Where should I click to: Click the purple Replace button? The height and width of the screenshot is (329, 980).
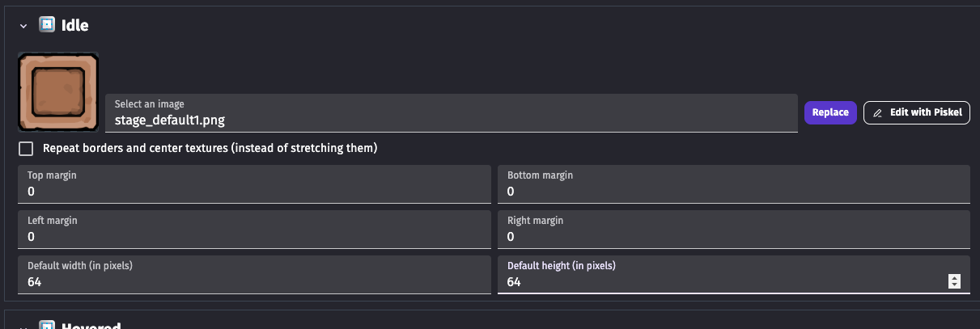(x=830, y=112)
